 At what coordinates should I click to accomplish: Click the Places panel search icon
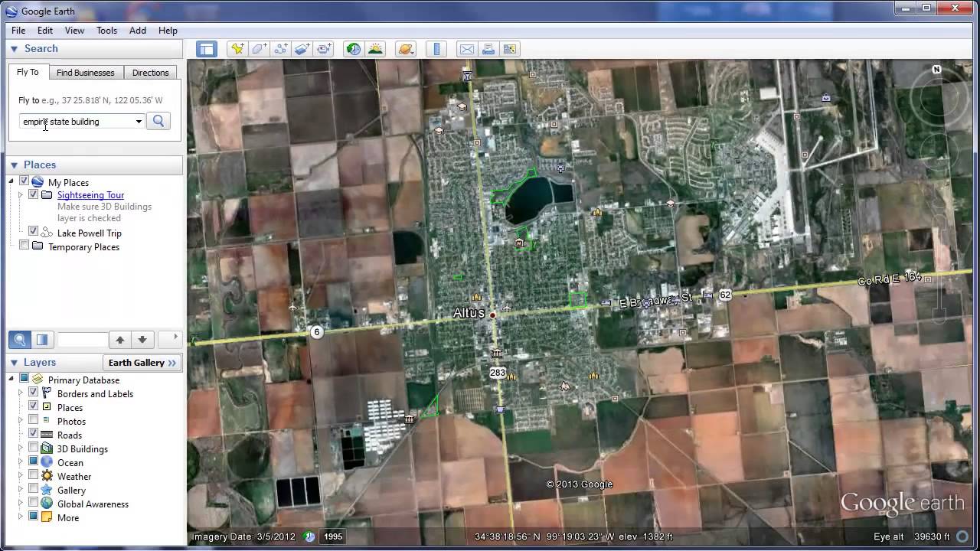click(20, 340)
